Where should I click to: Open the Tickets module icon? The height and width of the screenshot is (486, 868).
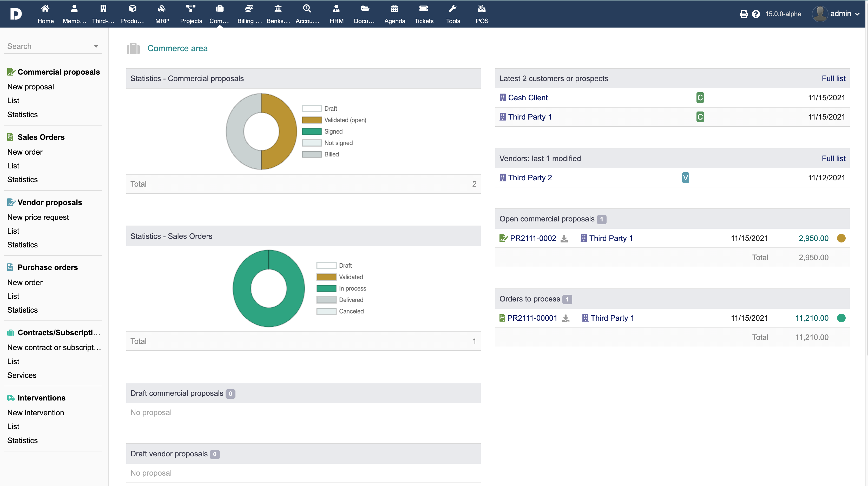[x=424, y=9]
